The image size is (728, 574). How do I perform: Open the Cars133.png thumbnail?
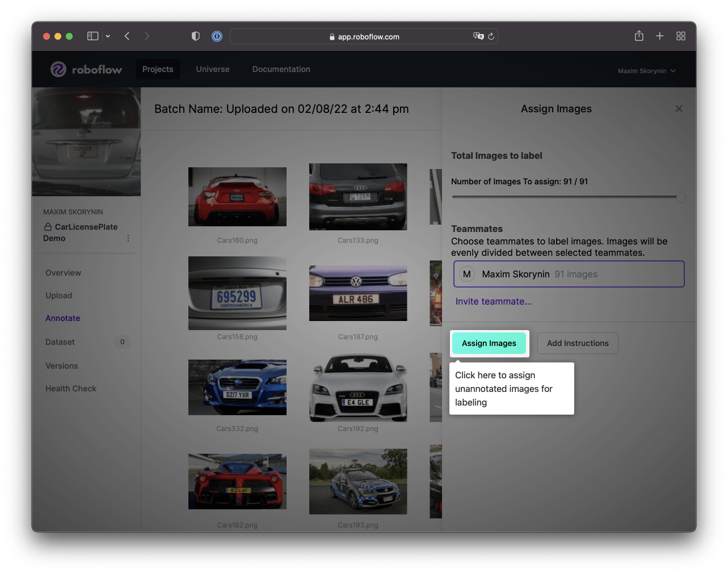pyautogui.click(x=358, y=197)
